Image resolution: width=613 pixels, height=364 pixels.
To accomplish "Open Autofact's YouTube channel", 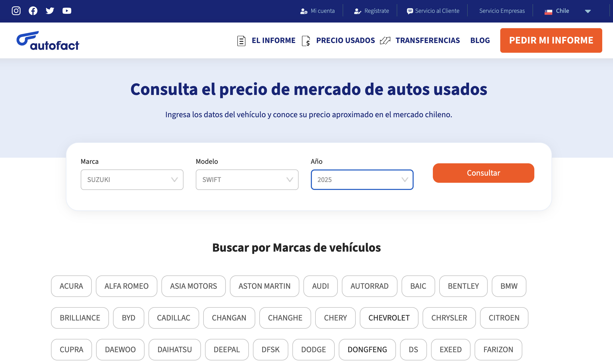I will coord(67,11).
